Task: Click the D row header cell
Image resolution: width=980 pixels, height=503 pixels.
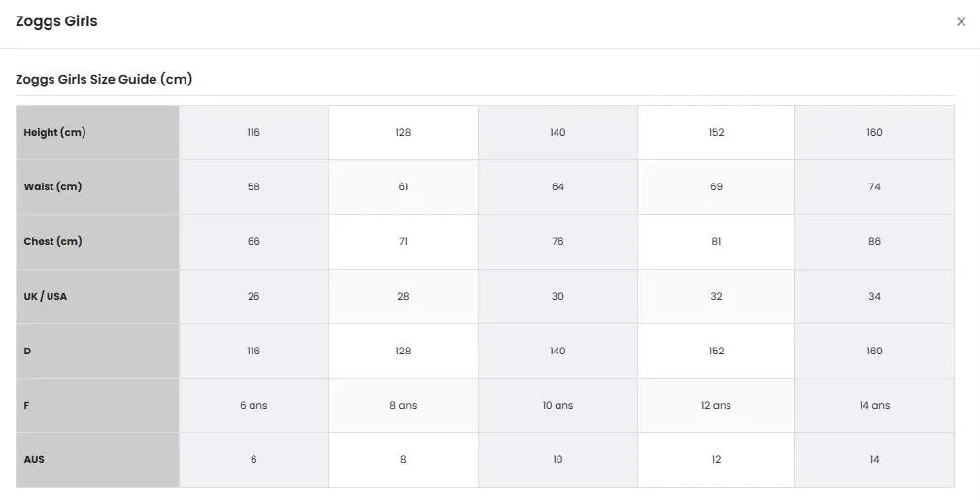Action: click(97, 352)
